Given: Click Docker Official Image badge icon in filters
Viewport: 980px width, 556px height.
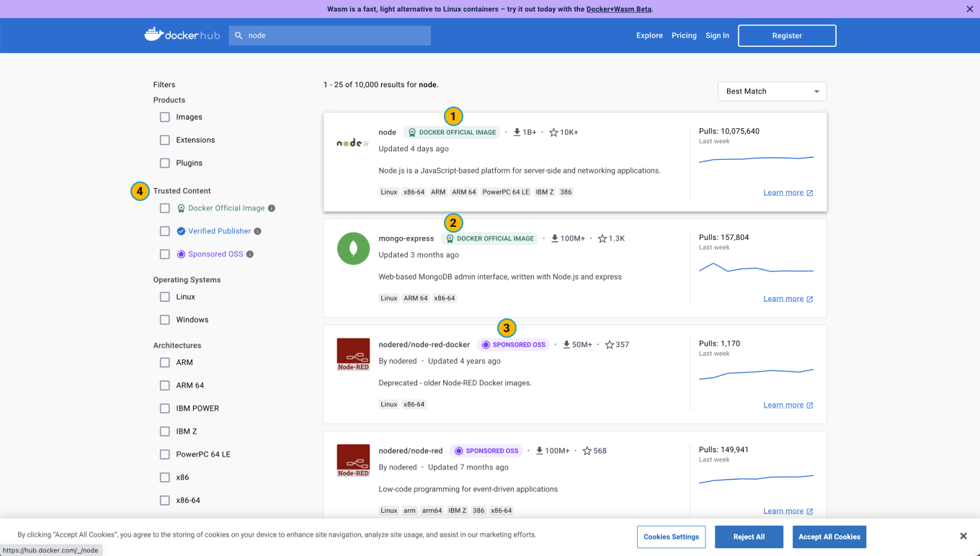Looking at the screenshot, I should pos(182,208).
